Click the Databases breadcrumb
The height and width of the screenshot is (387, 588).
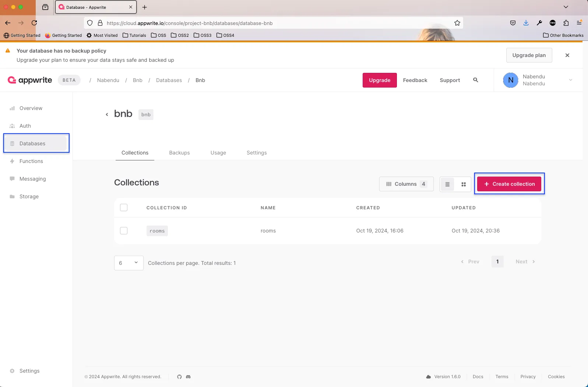[169, 80]
